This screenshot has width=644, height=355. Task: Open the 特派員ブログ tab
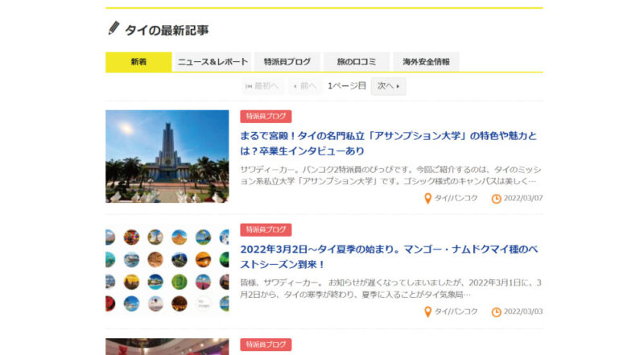pyautogui.click(x=287, y=62)
